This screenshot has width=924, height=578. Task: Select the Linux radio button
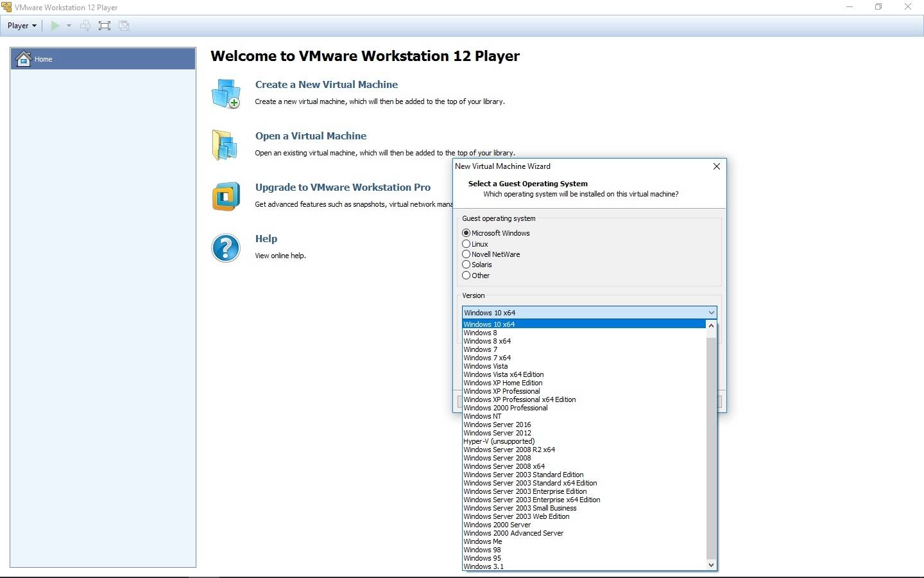466,244
